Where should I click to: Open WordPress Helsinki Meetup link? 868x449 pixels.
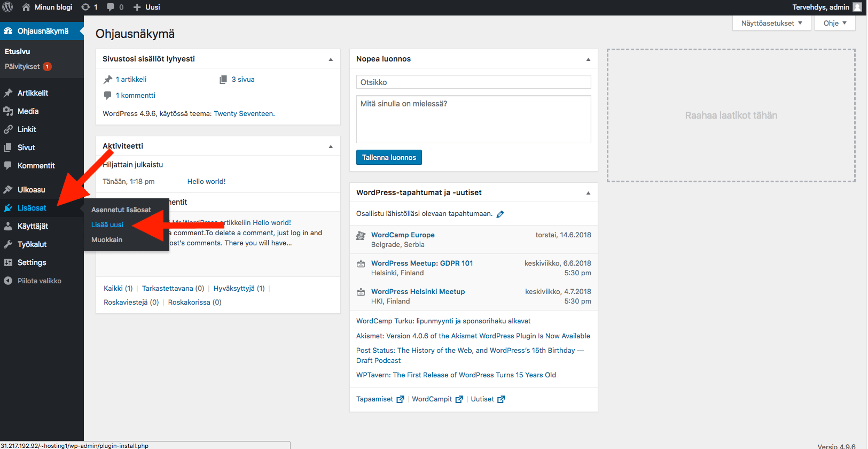pyautogui.click(x=418, y=291)
